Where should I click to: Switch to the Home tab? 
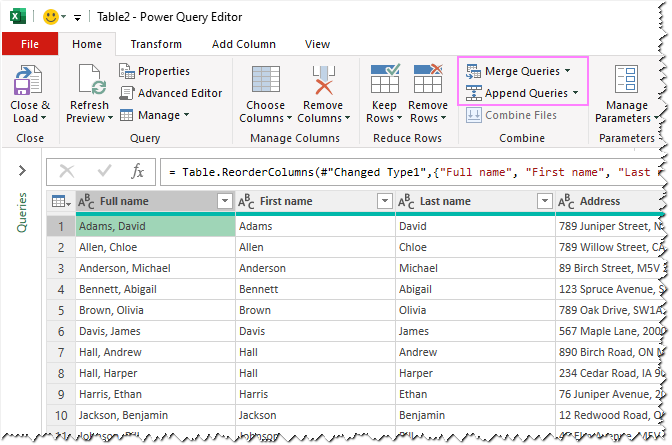[87, 44]
